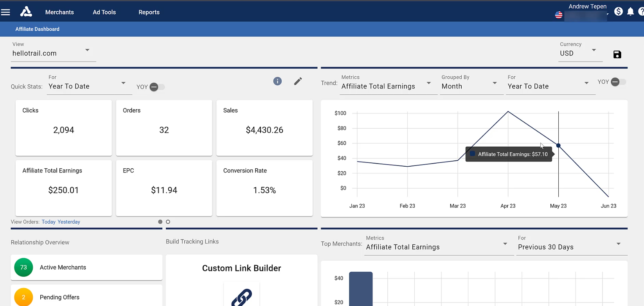This screenshot has width=644, height=306.
Task: Click the EPC stat card
Action: coord(164,188)
